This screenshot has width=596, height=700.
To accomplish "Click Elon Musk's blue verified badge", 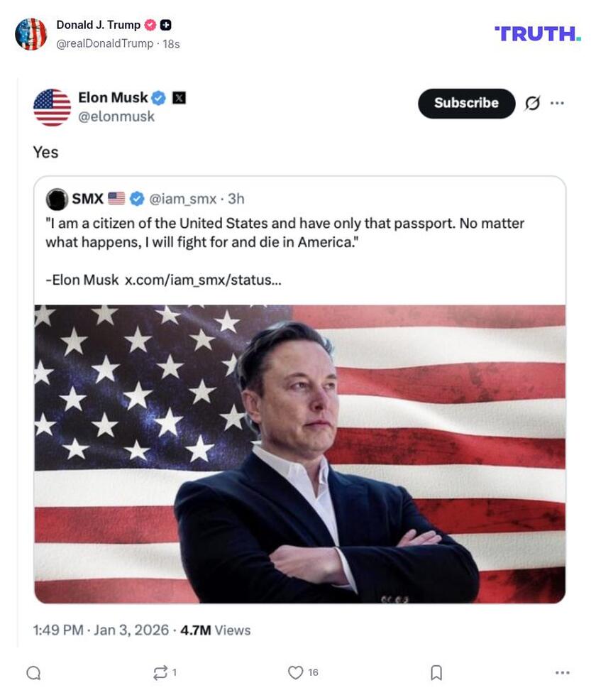I will 158,98.
